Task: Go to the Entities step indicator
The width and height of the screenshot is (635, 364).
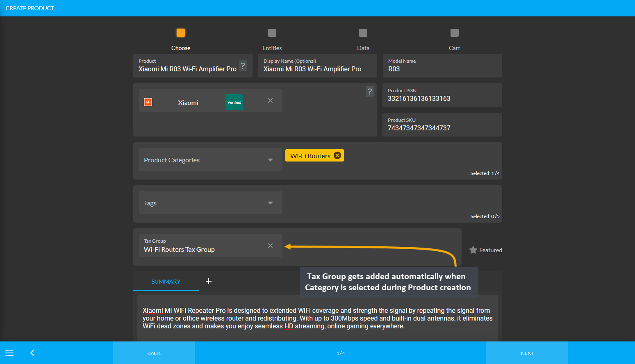Action: 272,33
